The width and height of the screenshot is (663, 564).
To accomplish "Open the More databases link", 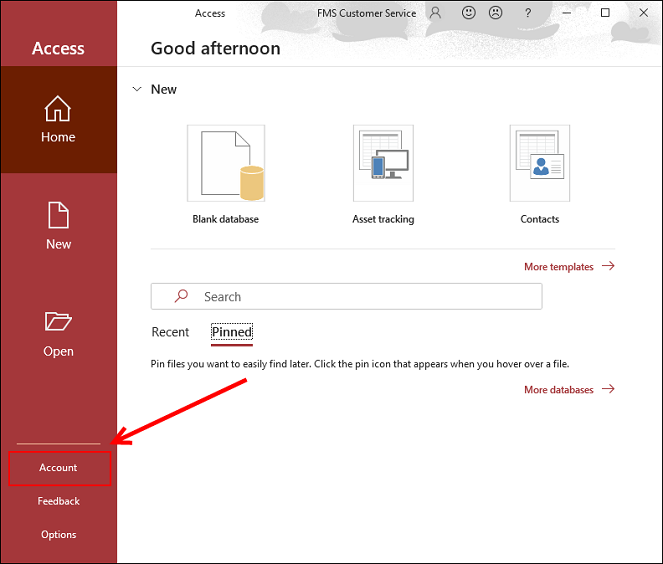I will tap(569, 389).
